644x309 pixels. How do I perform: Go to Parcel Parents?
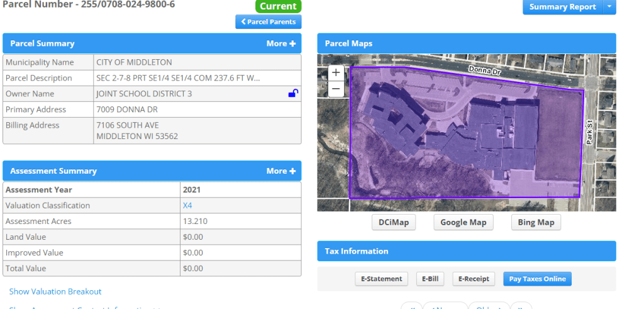[x=269, y=22]
